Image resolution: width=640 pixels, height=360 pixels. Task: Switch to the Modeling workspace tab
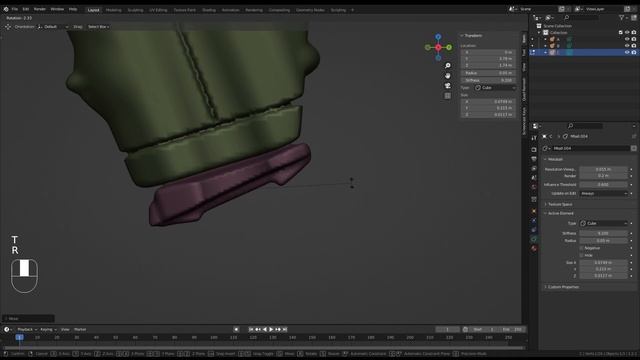click(x=113, y=10)
